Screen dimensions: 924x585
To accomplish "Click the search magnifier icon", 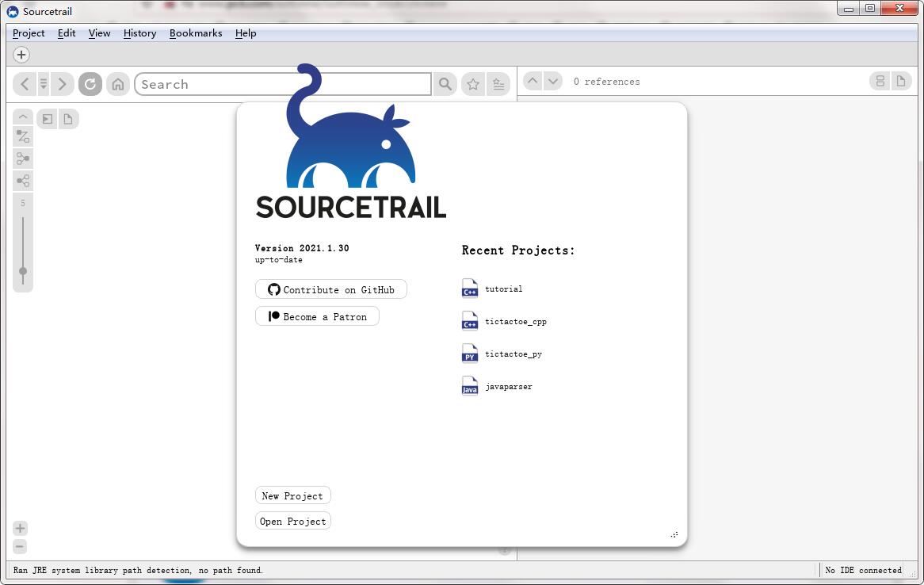I will coord(445,83).
